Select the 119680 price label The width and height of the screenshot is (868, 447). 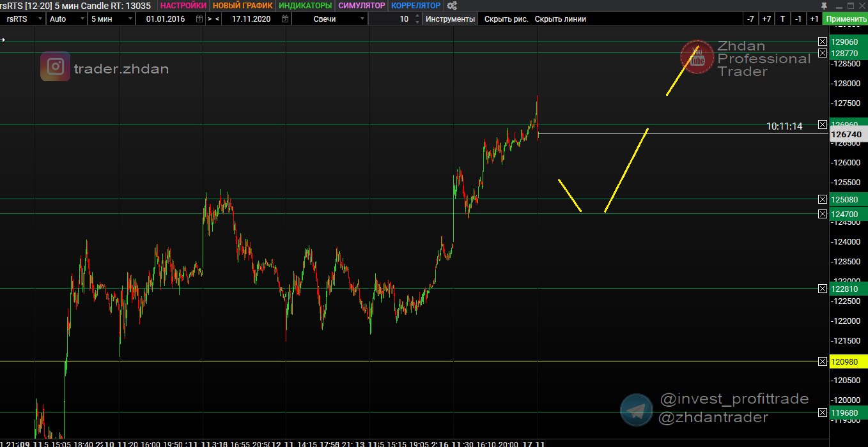(848, 413)
